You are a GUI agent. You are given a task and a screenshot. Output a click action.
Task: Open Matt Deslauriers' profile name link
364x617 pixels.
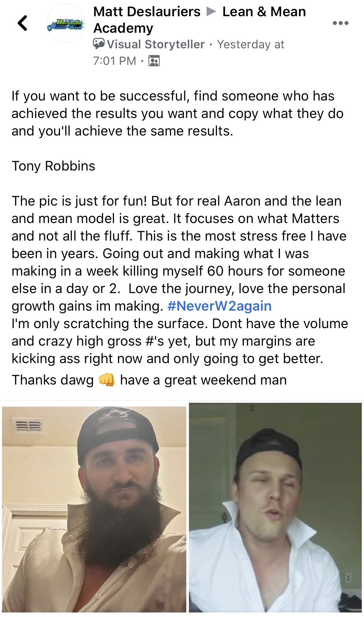click(147, 12)
